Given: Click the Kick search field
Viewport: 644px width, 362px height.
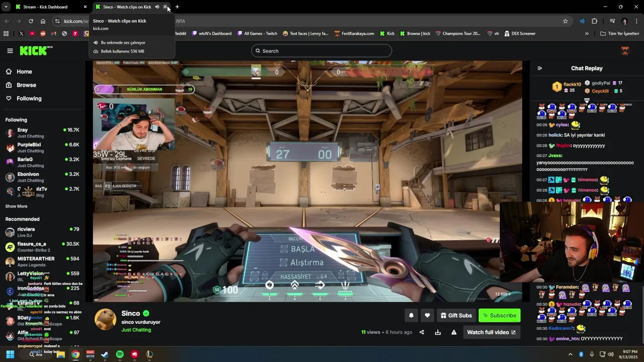Looking at the screenshot, I should pos(321,51).
